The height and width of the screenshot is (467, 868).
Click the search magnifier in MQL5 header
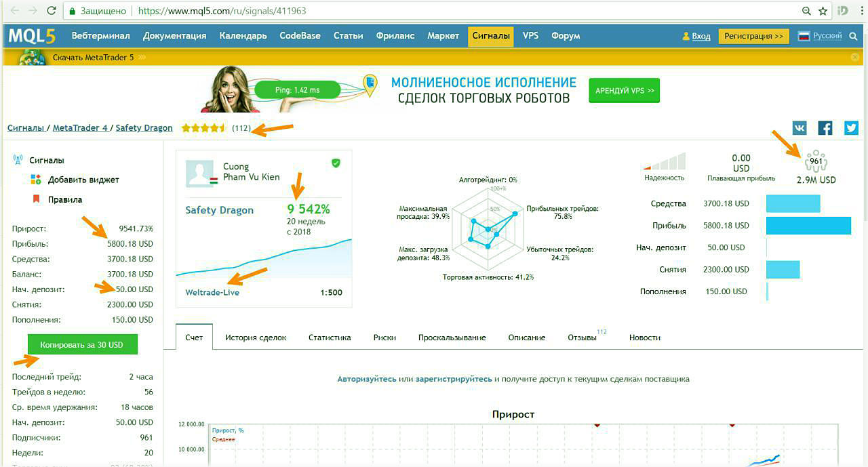click(854, 37)
